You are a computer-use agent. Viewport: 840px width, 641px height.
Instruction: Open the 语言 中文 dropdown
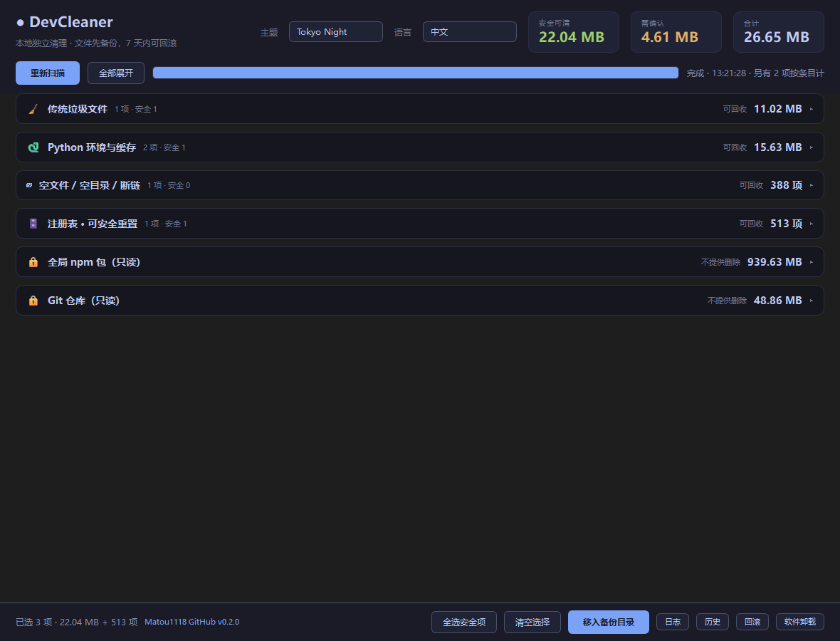click(x=470, y=31)
